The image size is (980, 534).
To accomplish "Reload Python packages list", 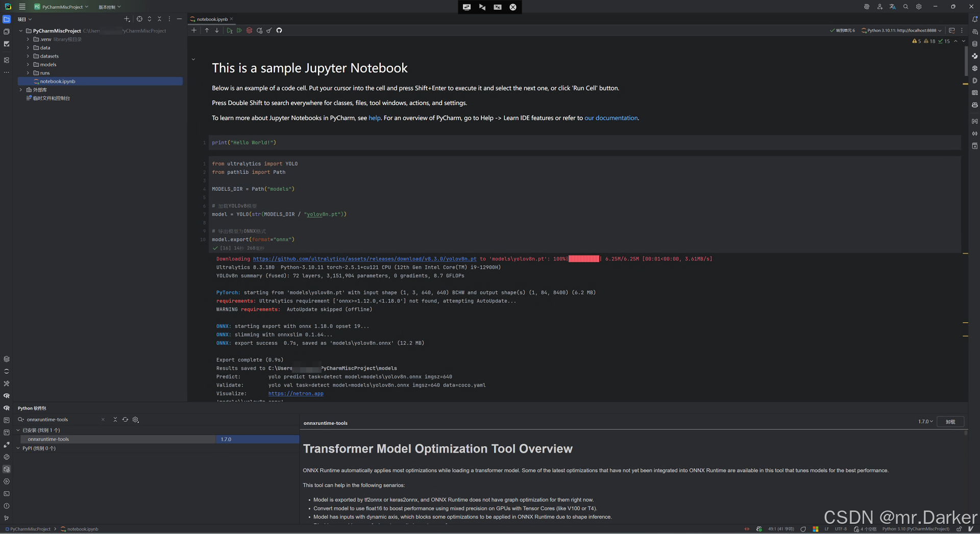I will pos(125,420).
